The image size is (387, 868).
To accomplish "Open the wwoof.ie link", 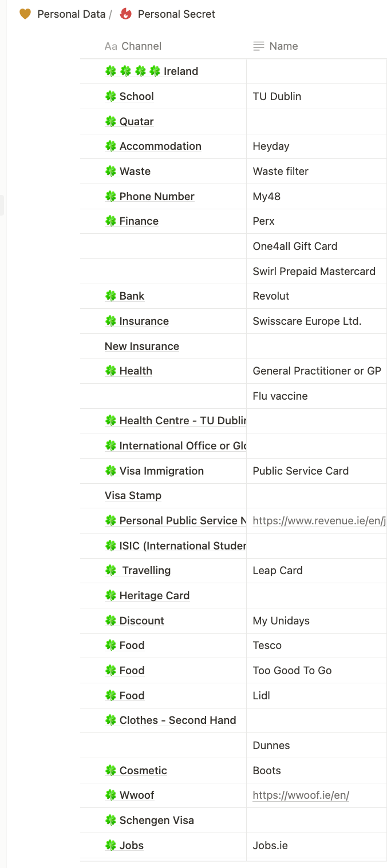I will (x=301, y=795).
